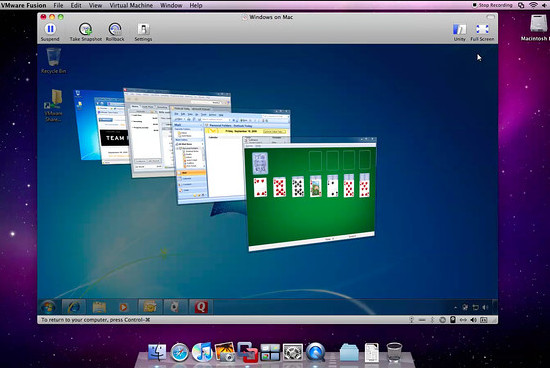550x368 pixels.
Task: Open the folder stack in Dock
Action: coord(349,353)
